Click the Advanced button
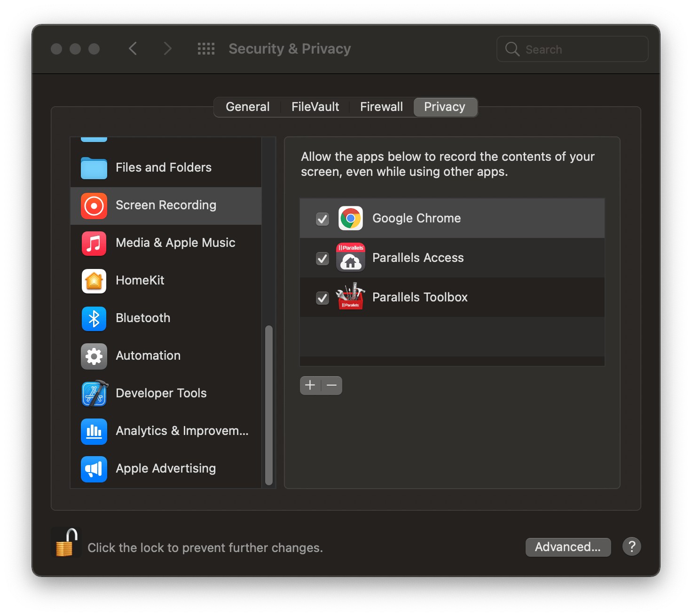 pos(568,547)
